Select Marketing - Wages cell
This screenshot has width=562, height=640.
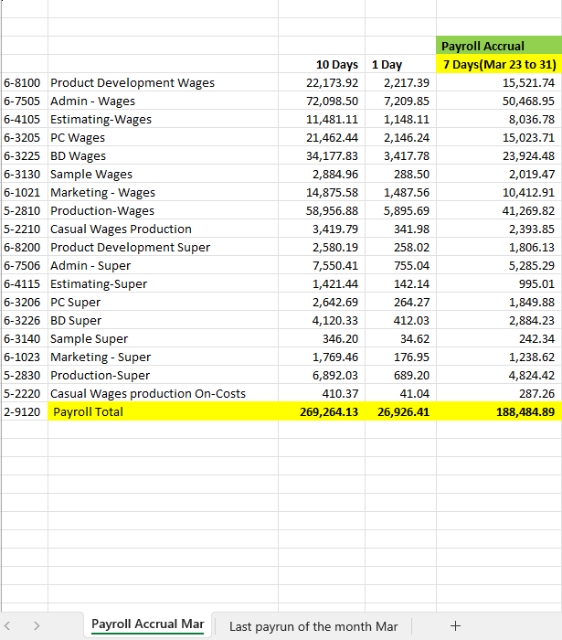[163, 192]
